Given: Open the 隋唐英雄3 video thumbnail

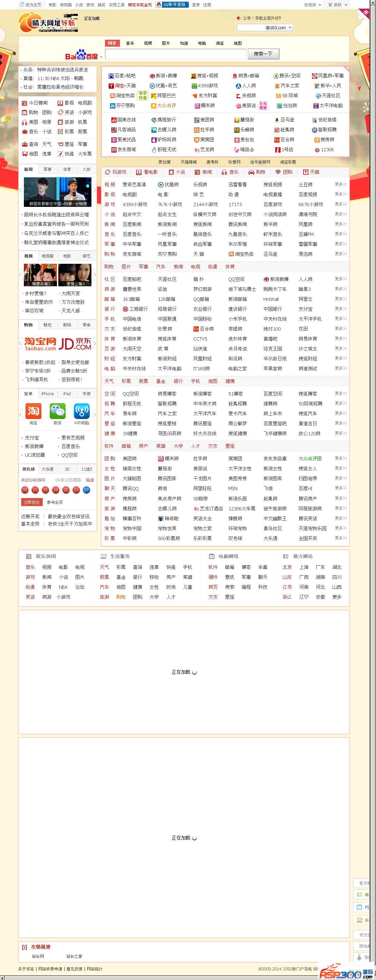Looking at the screenshot, I should point(40,275).
